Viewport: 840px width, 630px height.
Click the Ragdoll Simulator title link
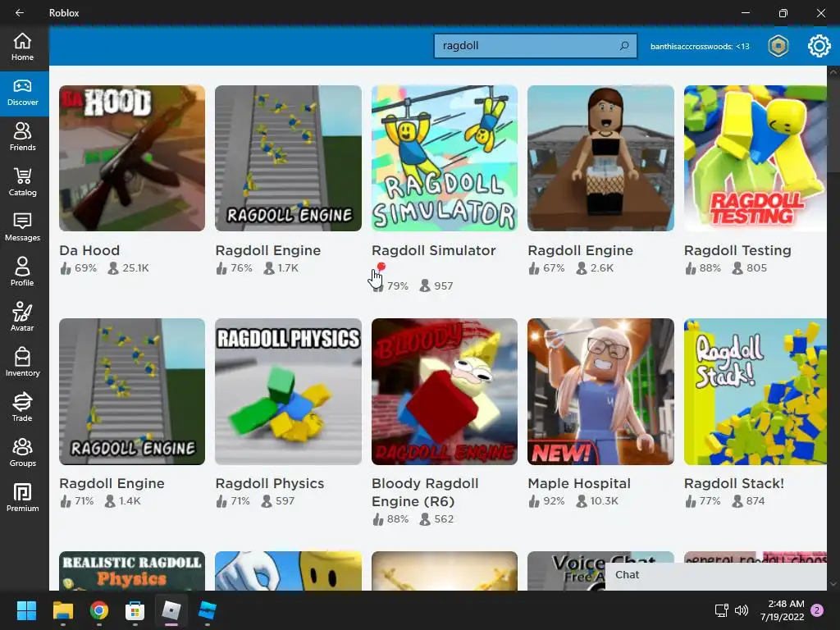(434, 250)
